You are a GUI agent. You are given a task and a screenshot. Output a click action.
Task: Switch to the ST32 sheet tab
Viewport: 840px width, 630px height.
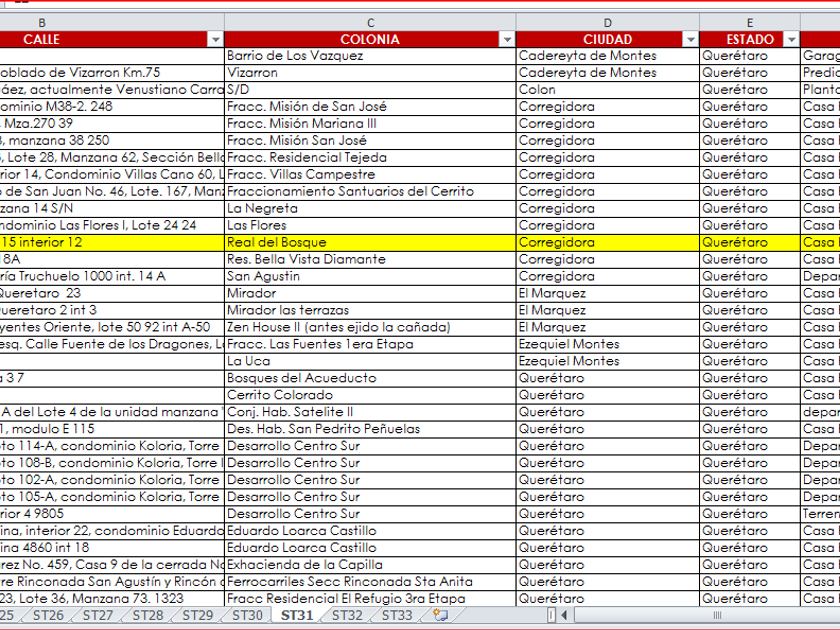[347, 615]
